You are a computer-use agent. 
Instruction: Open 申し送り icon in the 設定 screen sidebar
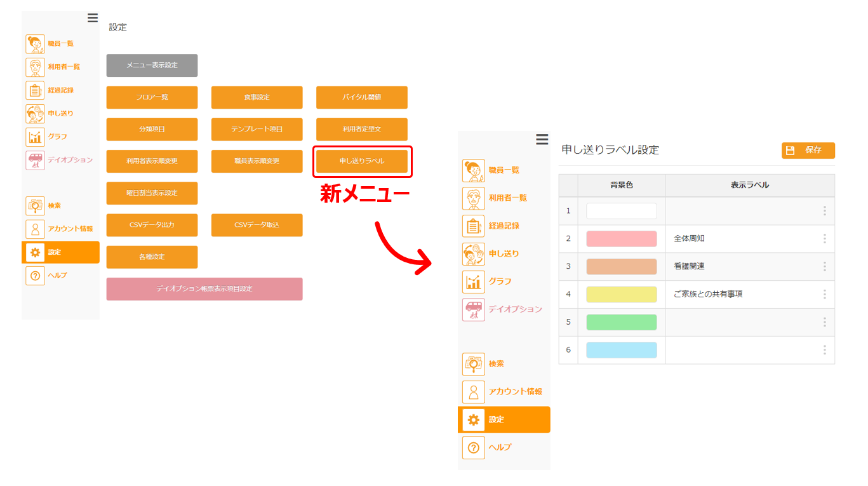pos(36,114)
